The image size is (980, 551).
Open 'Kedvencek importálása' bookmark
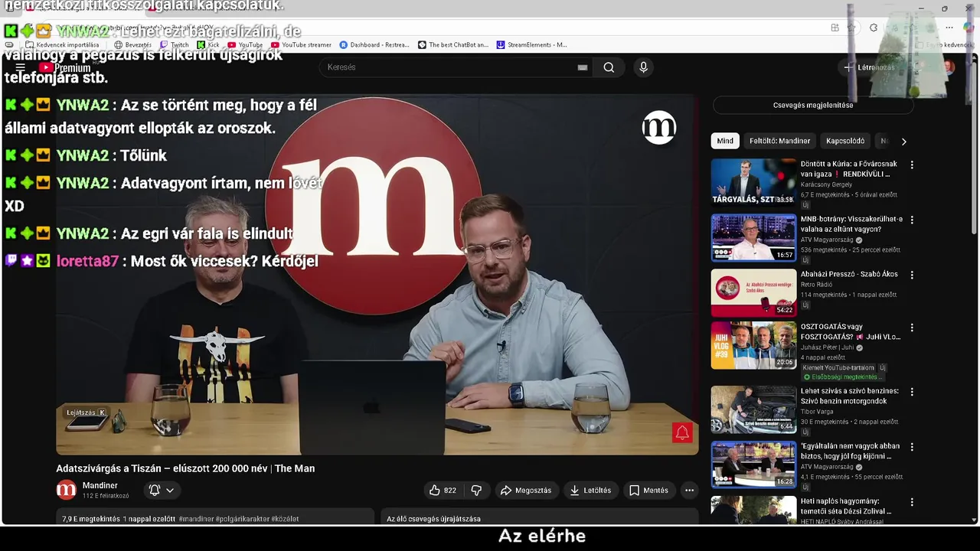[x=62, y=45]
